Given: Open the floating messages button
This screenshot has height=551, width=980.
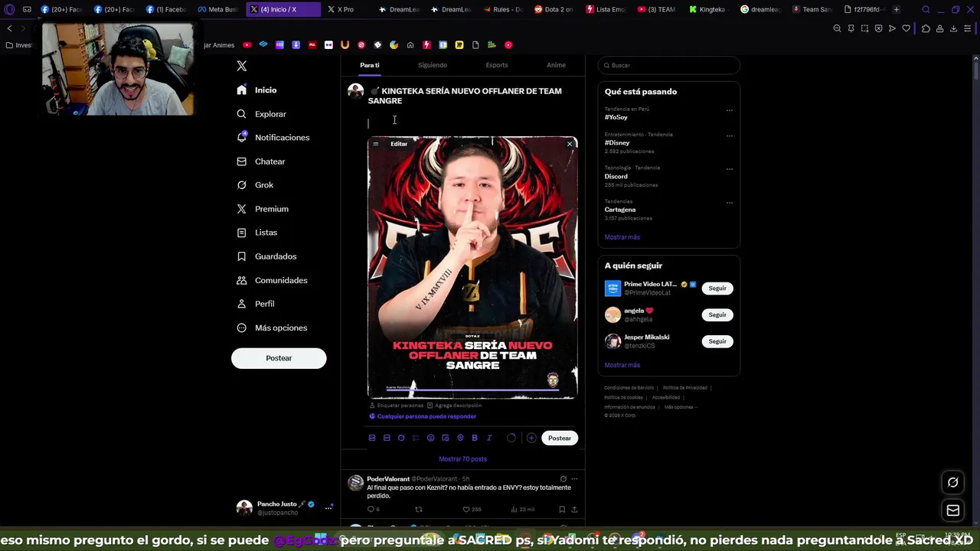Looking at the screenshot, I should point(953,510).
